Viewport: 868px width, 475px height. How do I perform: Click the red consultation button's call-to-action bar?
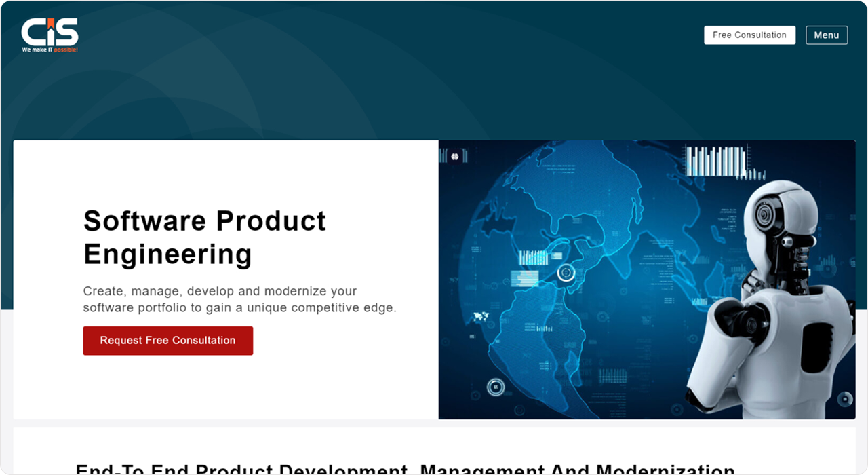point(167,340)
